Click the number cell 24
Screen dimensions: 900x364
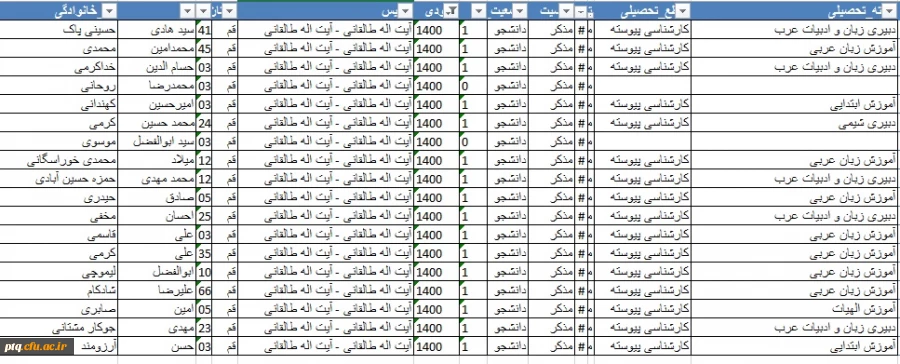click(204, 123)
